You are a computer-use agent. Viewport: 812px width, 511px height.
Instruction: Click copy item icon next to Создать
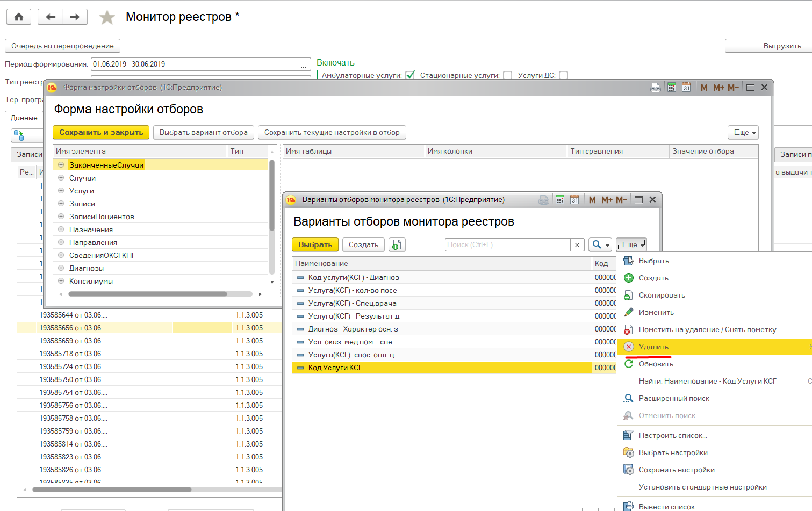pos(396,245)
